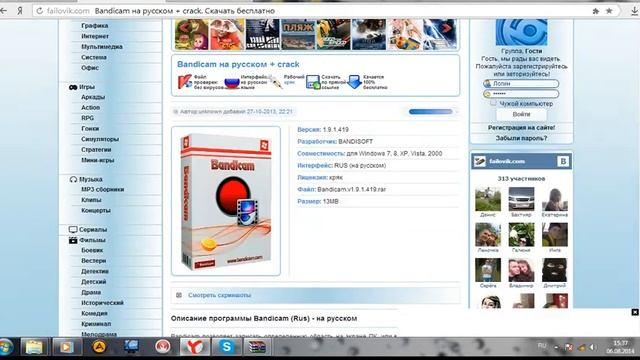Click next arrow on film carousel

coord(447,28)
